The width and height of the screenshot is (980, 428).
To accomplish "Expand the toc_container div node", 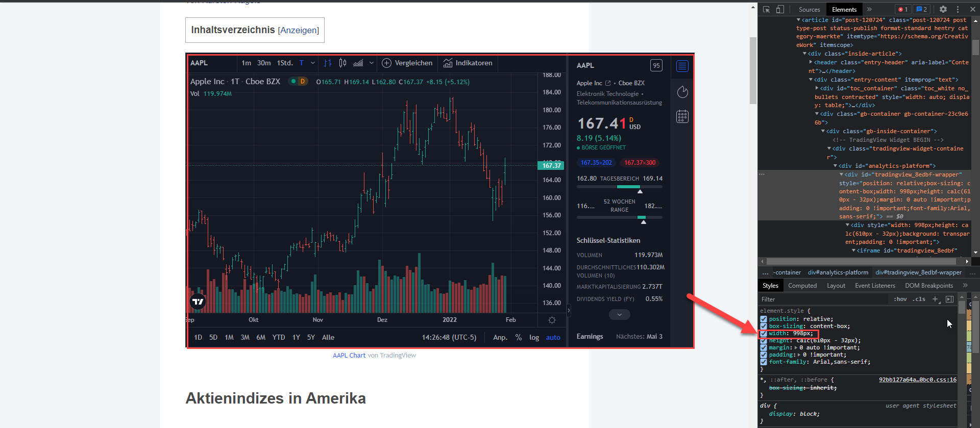I will 817,88.
